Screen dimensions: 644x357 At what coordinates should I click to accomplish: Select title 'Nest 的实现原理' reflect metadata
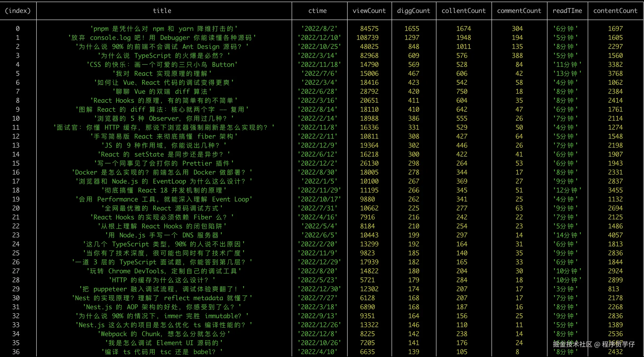point(162,298)
